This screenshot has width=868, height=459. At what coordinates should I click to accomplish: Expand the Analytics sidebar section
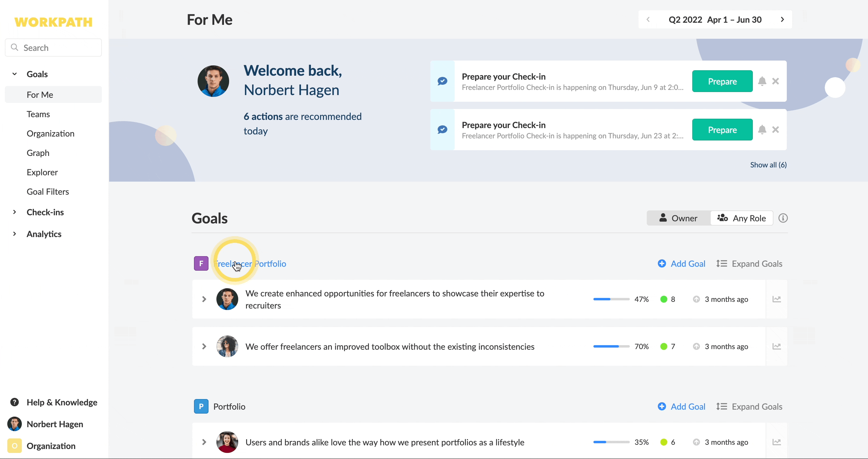point(15,234)
